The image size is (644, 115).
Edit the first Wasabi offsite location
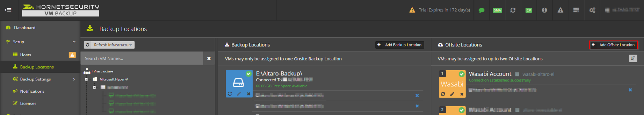[x=452, y=94]
